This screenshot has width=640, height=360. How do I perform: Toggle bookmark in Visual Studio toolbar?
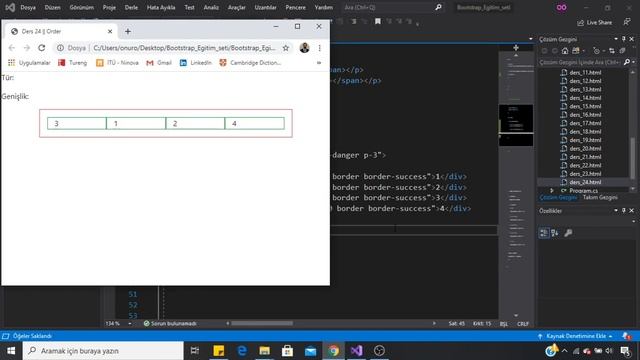[x=378, y=21]
